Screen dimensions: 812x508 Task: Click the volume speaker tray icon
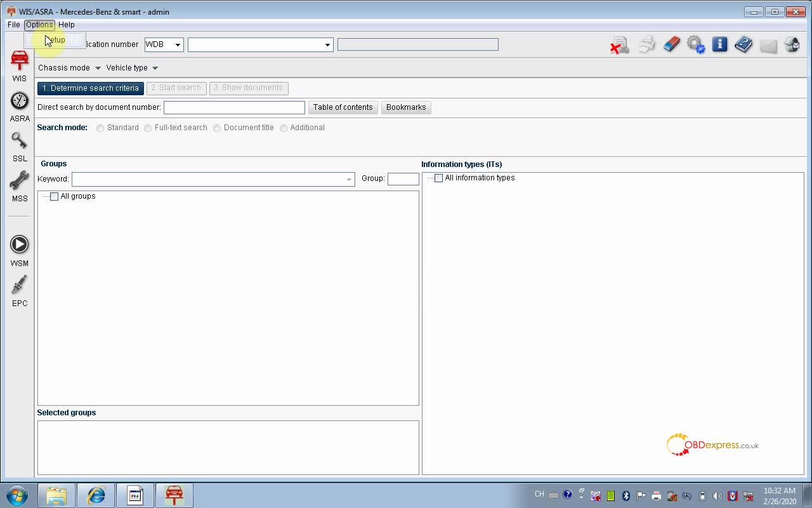tap(717, 496)
